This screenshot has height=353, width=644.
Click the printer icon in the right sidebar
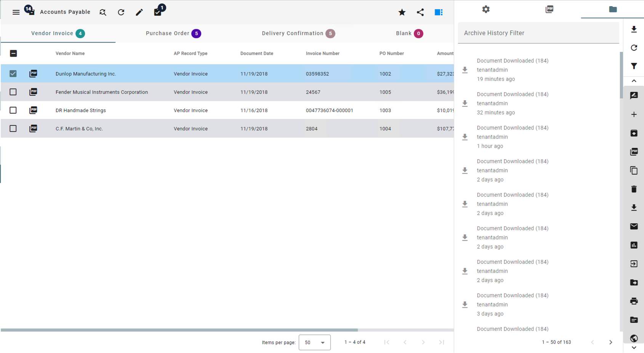[x=634, y=301]
